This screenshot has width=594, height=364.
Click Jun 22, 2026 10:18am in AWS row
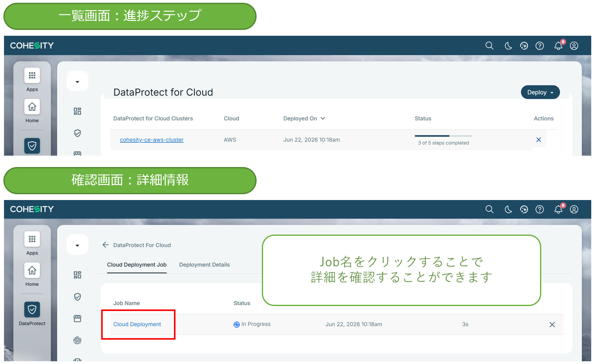click(311, 140)
